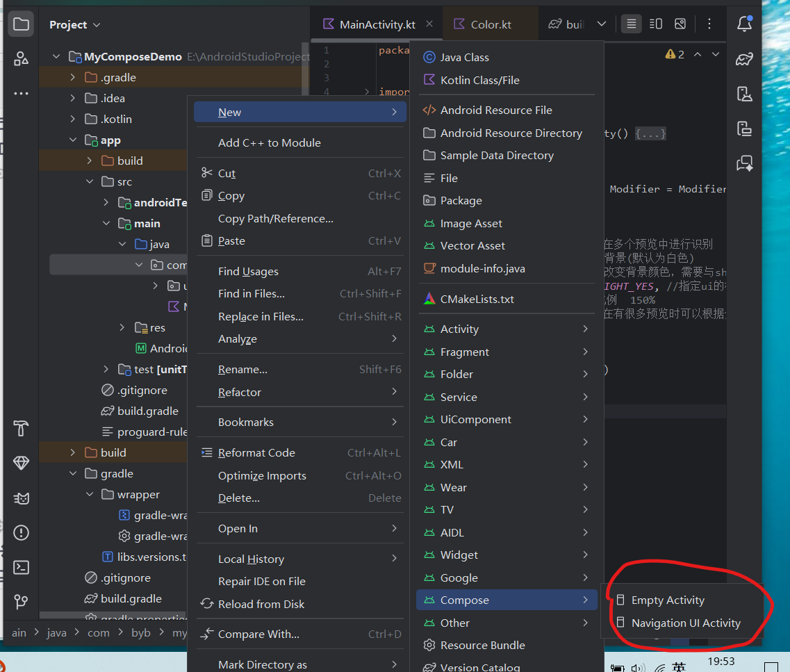This screenshot has width=790, height=672.
Task: Collapse the app module node
Action: (x=72, y=140)
